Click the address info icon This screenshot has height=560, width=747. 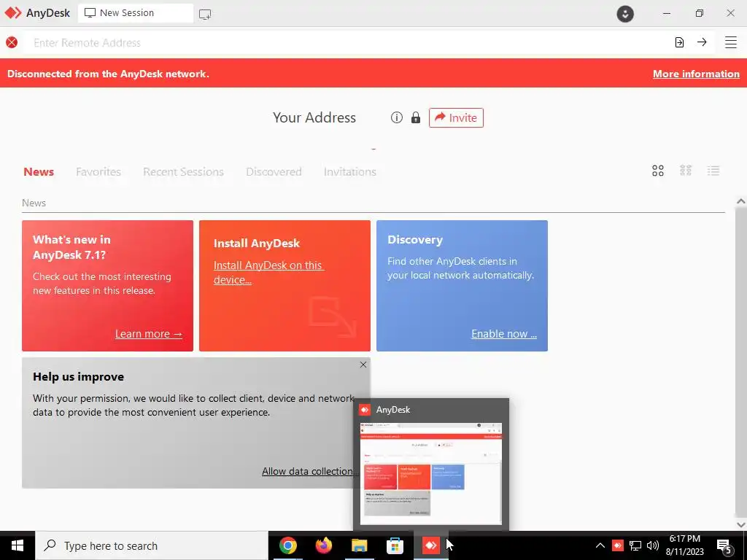coord(396,117)
